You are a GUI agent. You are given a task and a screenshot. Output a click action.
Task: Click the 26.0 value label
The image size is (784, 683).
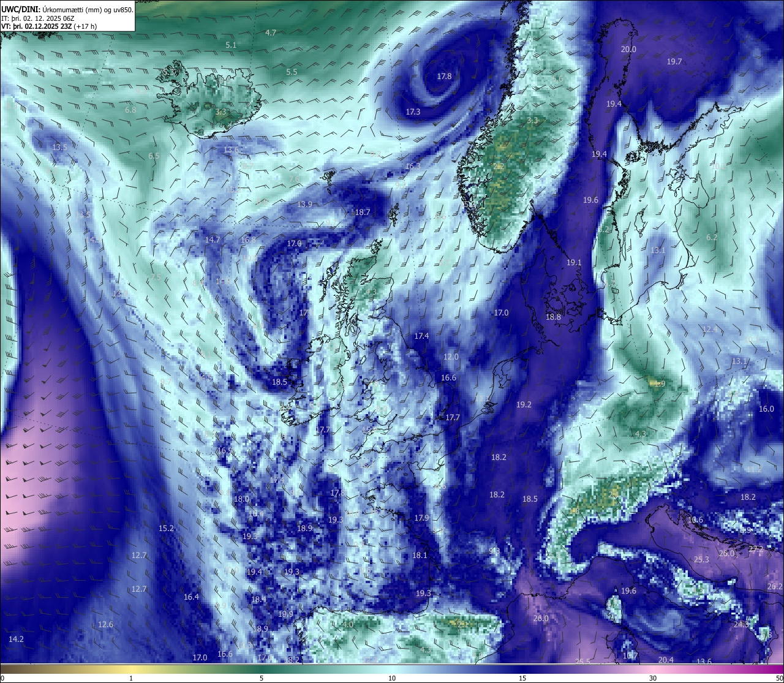(x=726, y=554)
